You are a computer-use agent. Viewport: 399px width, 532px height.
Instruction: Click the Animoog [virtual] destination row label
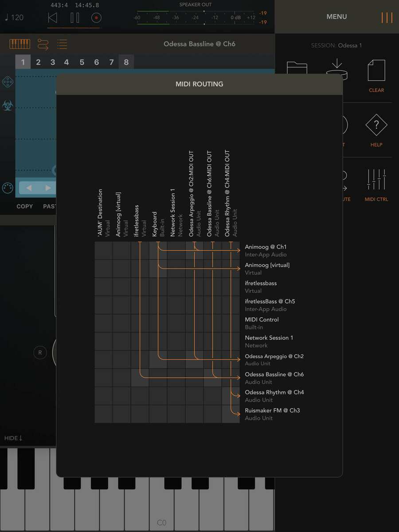pyautogui.click(x=267, y=269)
